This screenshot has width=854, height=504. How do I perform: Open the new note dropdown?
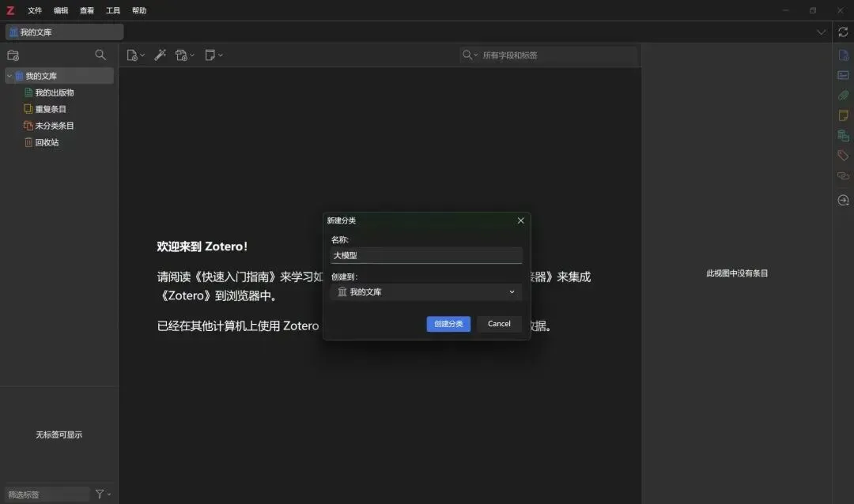pos(214,55)
